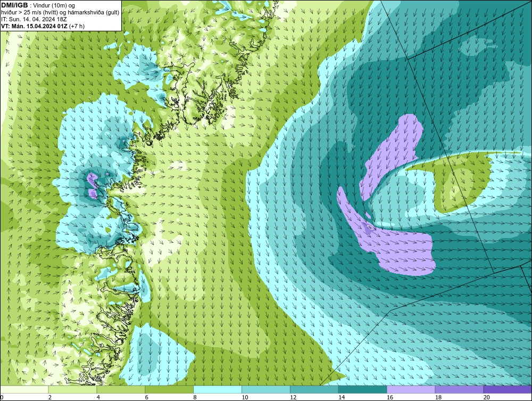Screen dimensions: 532x401
Task: Click the 'VT: Mán. 15.04.2024 01Z' valid time
Action: click(34, 26)
